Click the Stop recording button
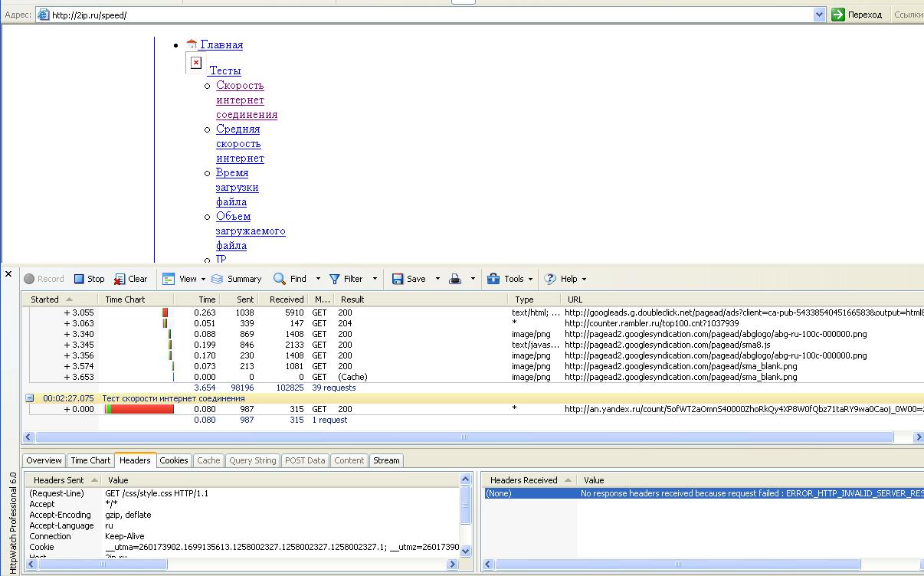Image resolution: width=924 pixels, height=576 pixels. point(89,279)
